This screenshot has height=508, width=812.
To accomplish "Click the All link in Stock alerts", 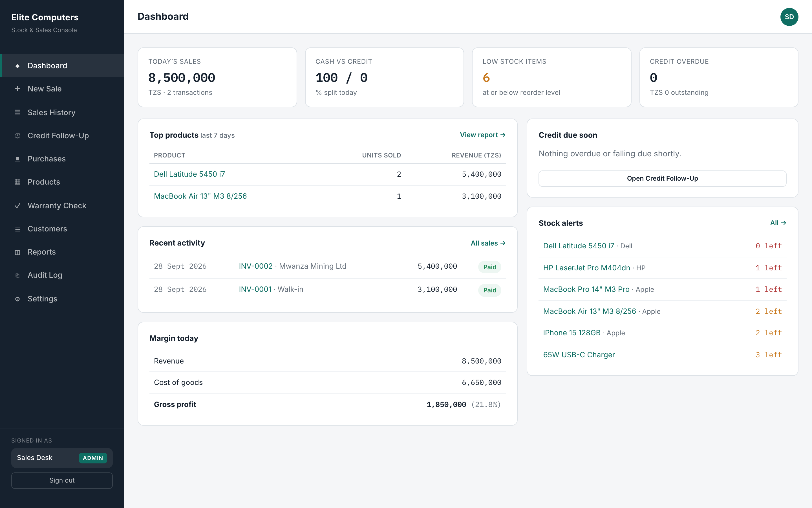I will [778, 223].
